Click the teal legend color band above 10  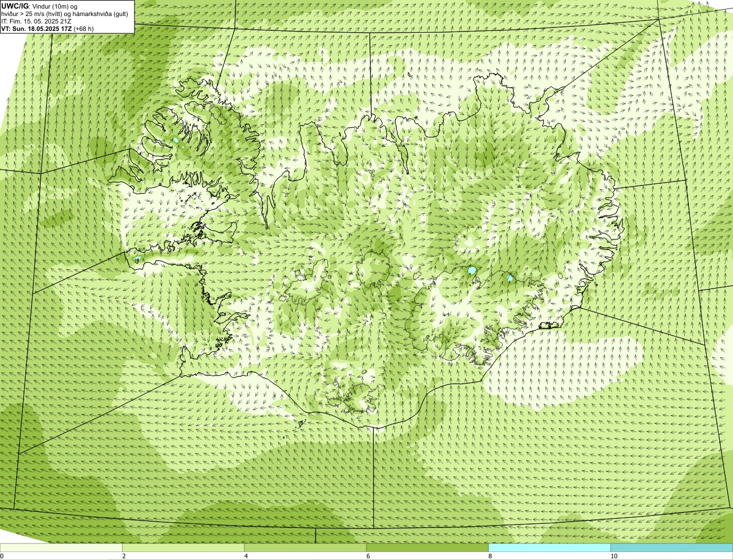click(x=672, y=547)
